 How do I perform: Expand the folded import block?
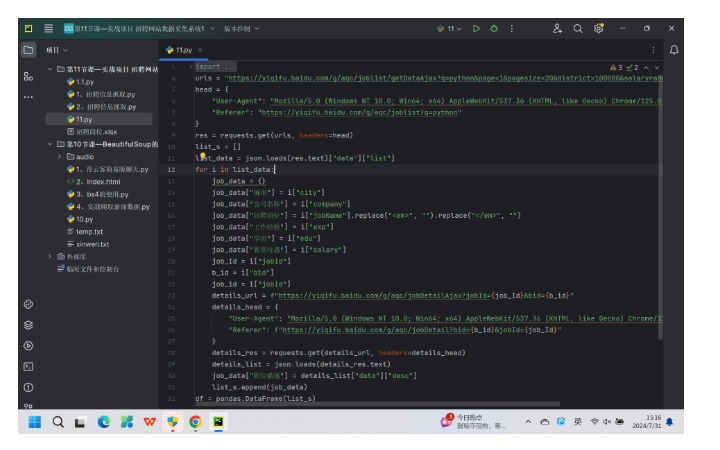(191, 67)
